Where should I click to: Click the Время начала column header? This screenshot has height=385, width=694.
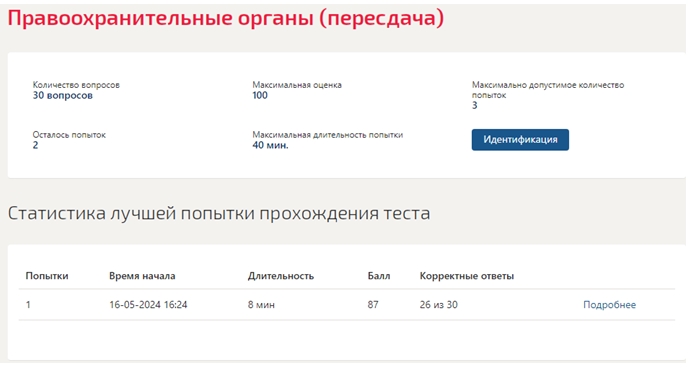tap(142, 276)
